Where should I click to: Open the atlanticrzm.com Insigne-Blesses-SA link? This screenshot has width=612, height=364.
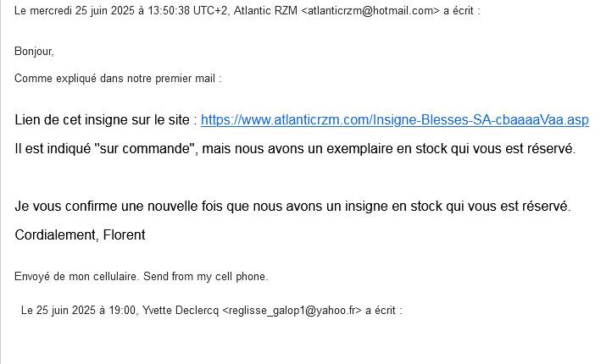click(x=395, y=120)
